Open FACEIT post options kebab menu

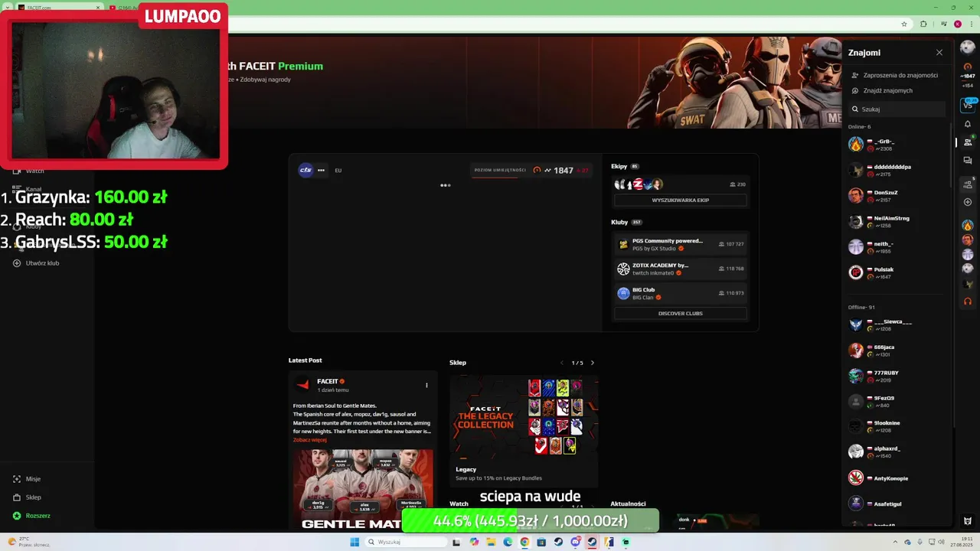pos(426,385)
